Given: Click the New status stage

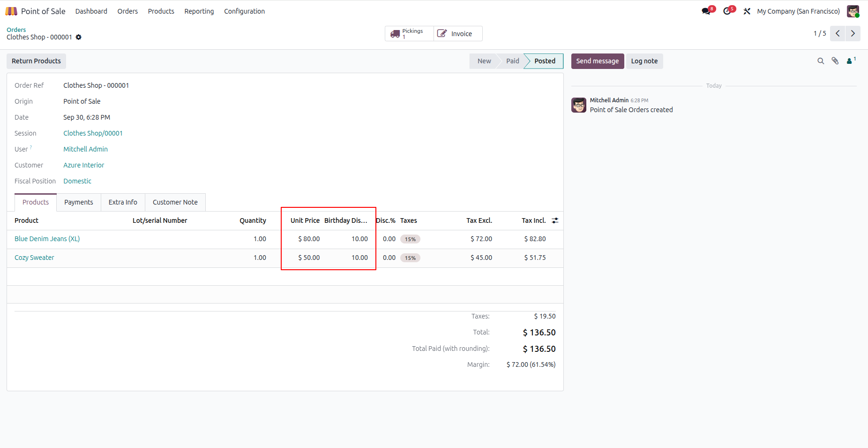Looking at the screenshot, I should [484, 61].
